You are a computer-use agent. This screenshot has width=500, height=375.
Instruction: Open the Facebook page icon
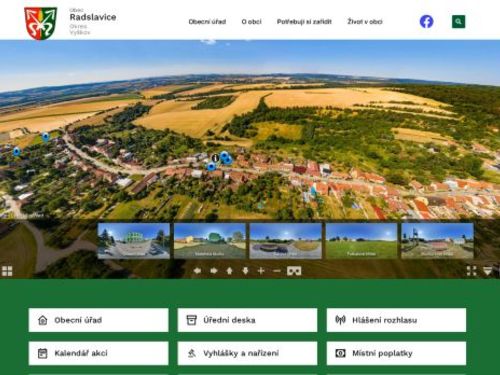pos(426,22)
